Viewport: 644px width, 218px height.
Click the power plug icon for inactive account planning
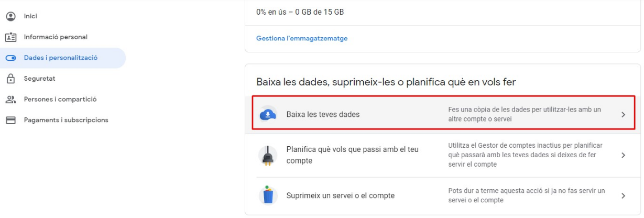268,156
